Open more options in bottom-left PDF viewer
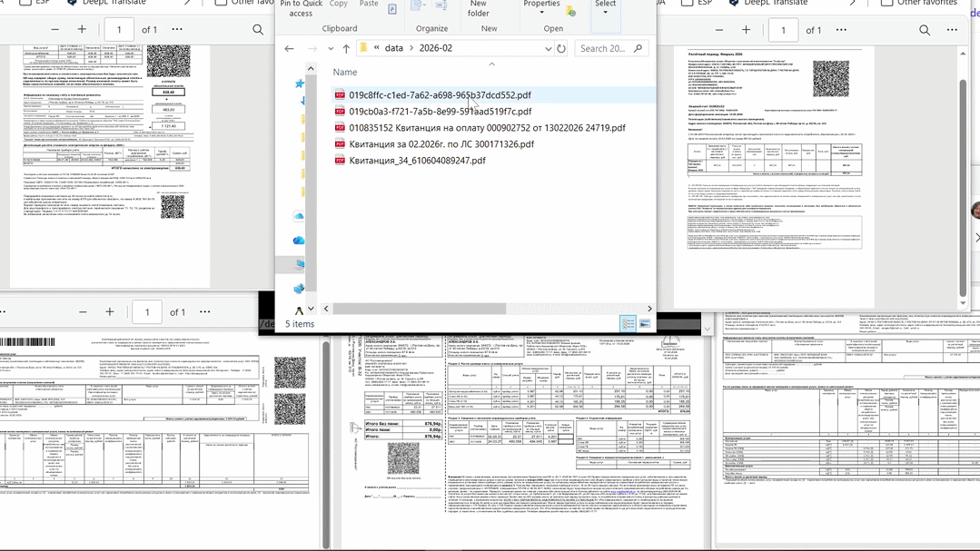980x551 pixels. [x=205, y=311]
